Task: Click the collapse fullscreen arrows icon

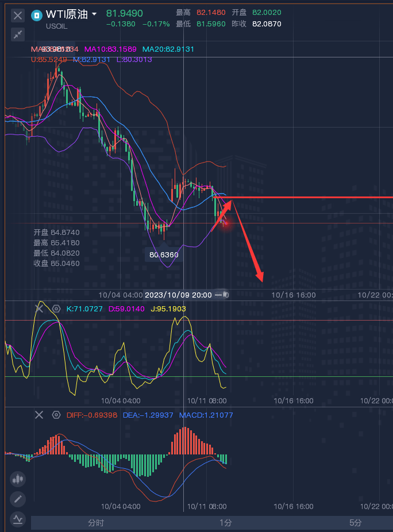Action: (18, 34)
